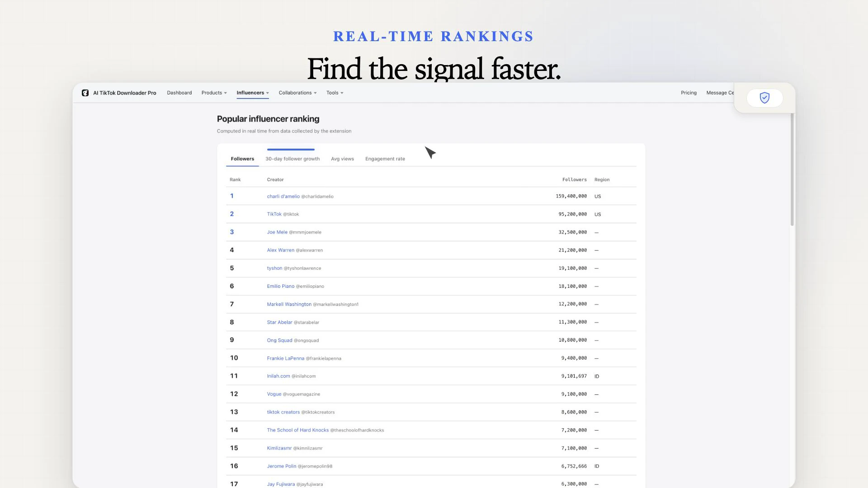
Task: Expand the Products dropdown menu
Action: point(214,93)
